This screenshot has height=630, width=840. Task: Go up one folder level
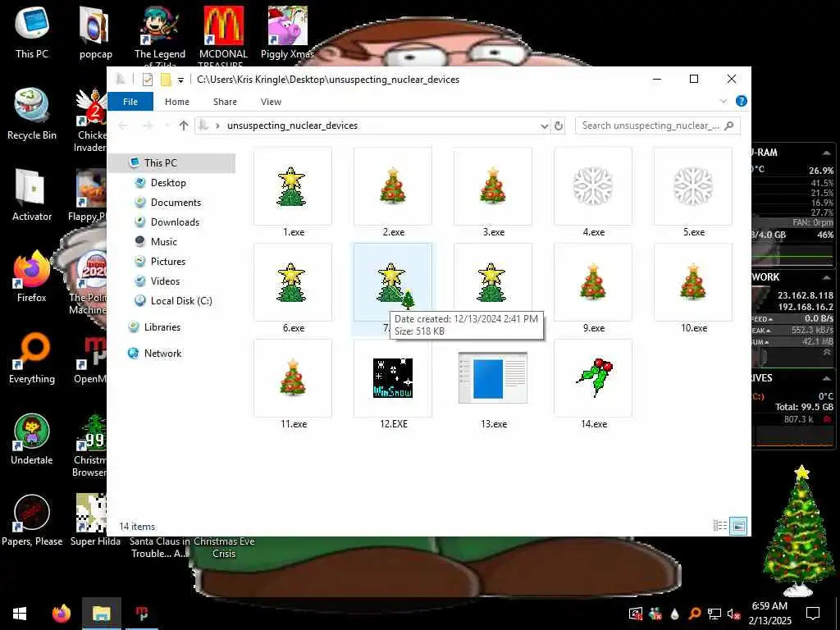[x=184, y=126]
